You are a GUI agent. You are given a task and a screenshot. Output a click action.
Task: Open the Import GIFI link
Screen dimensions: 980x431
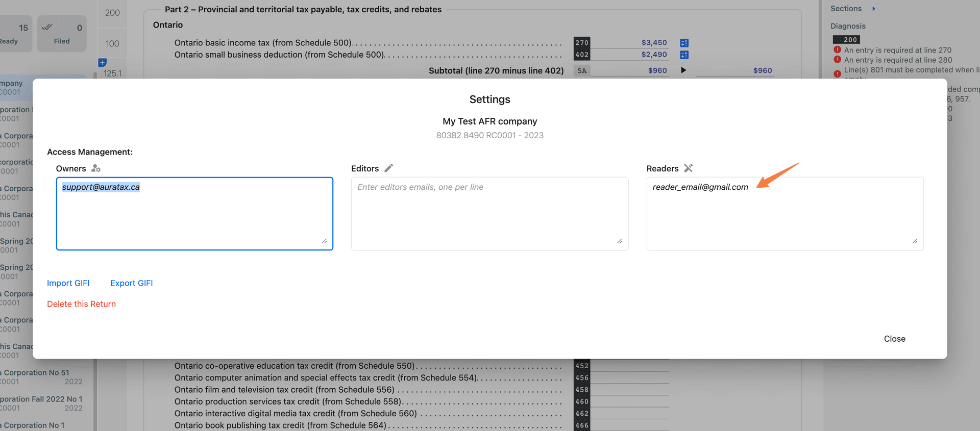(68, 283)
